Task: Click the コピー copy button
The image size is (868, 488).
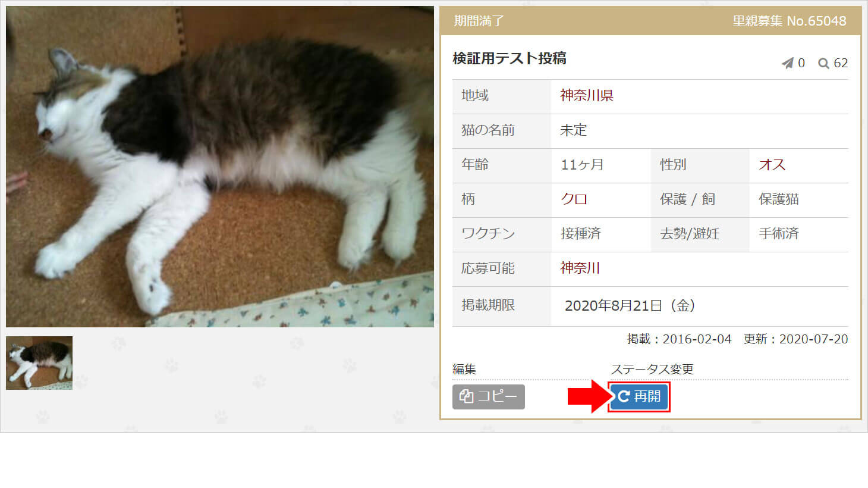Action: (488, 397)
